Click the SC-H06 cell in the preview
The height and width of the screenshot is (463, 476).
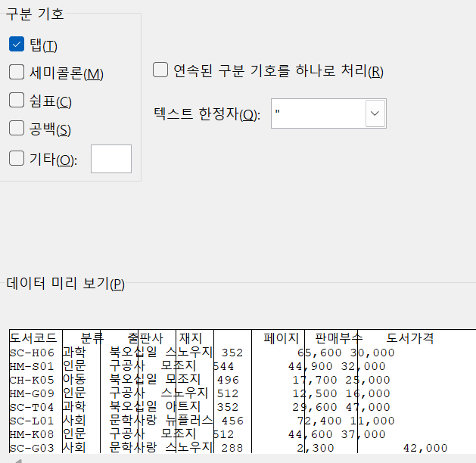point(32,353)
